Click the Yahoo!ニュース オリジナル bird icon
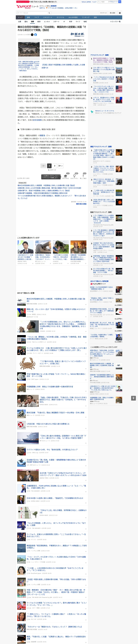This screenshot has height=644, width=138. click(x=92, y=112)
